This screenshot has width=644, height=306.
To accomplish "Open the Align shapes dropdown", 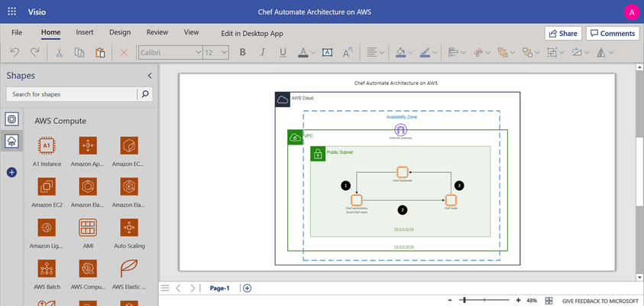I will [x=457, y=52].
